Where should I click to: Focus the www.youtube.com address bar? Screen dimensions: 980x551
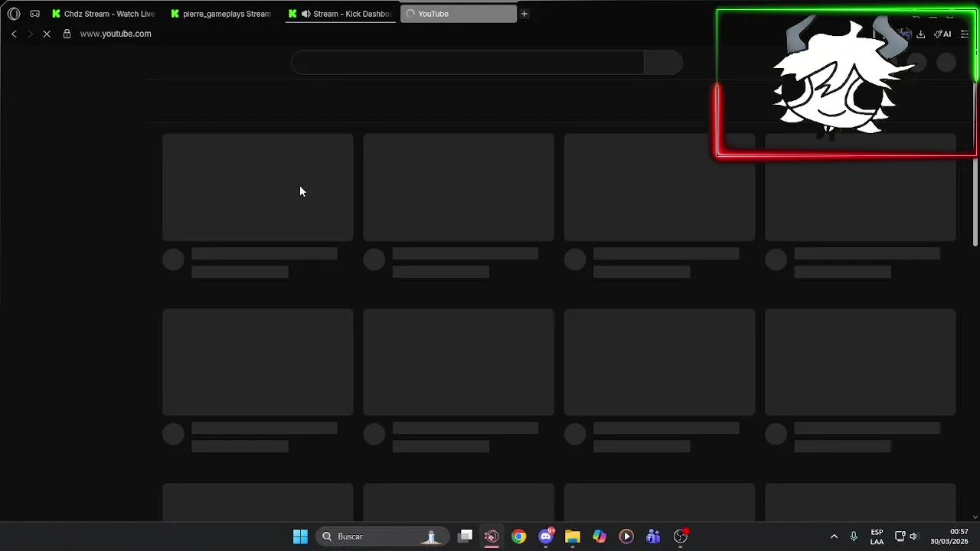116,34
